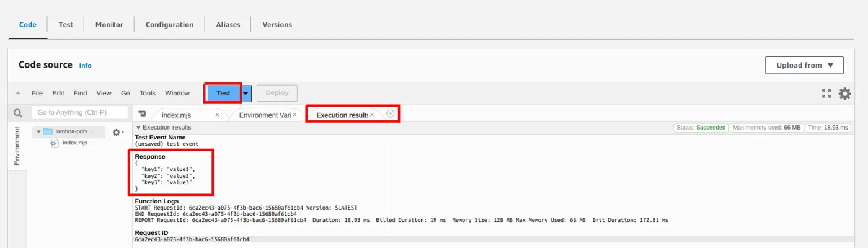Close the Execution results tab
The image size is (868, 248).
point(372,115)
